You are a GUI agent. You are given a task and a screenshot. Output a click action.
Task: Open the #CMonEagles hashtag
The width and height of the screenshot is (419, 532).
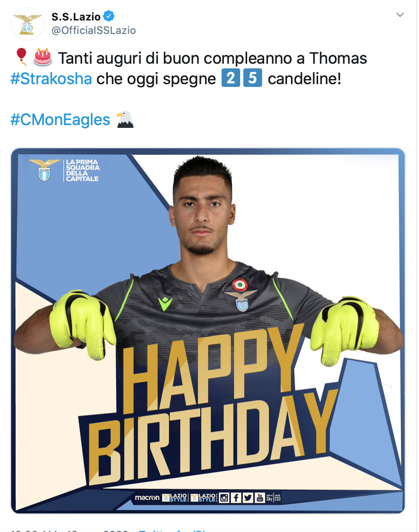[60, 120]
